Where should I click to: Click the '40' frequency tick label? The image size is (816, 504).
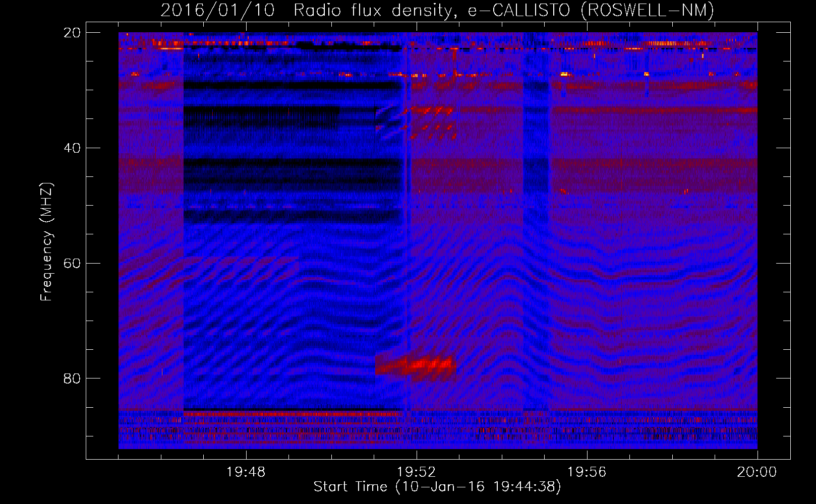click(x=72, y=148)
